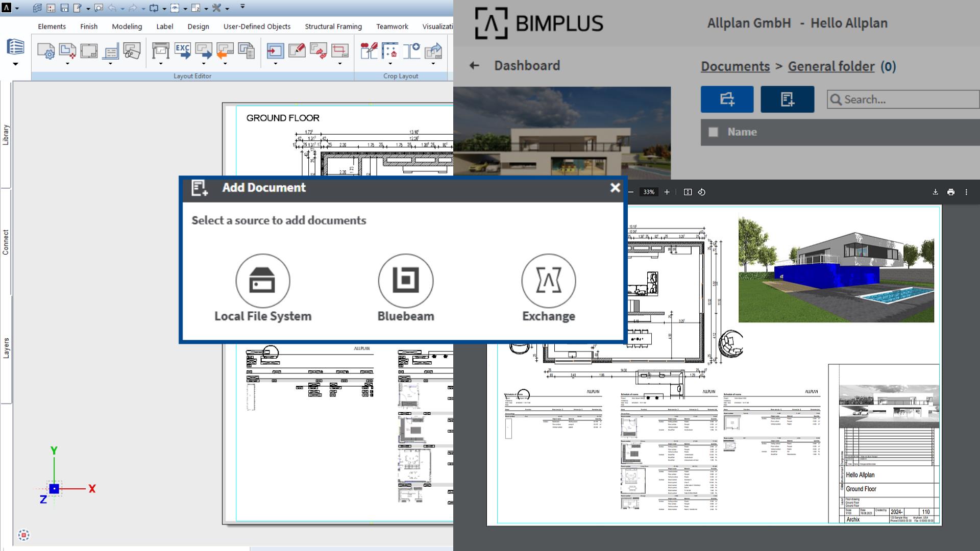980x551 pixels.
Task: Click the Search field in Bimplus documents
Action: click(x=903, y=99)
